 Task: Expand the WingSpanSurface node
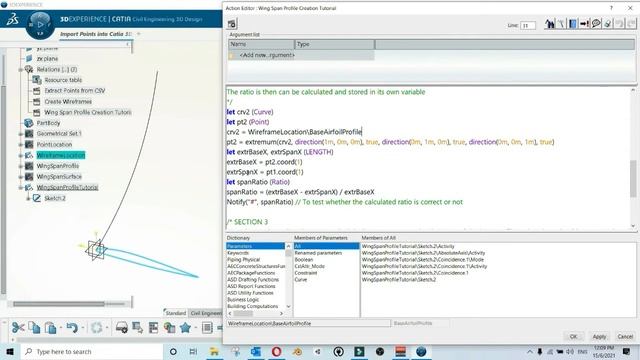tap(20, 177)
